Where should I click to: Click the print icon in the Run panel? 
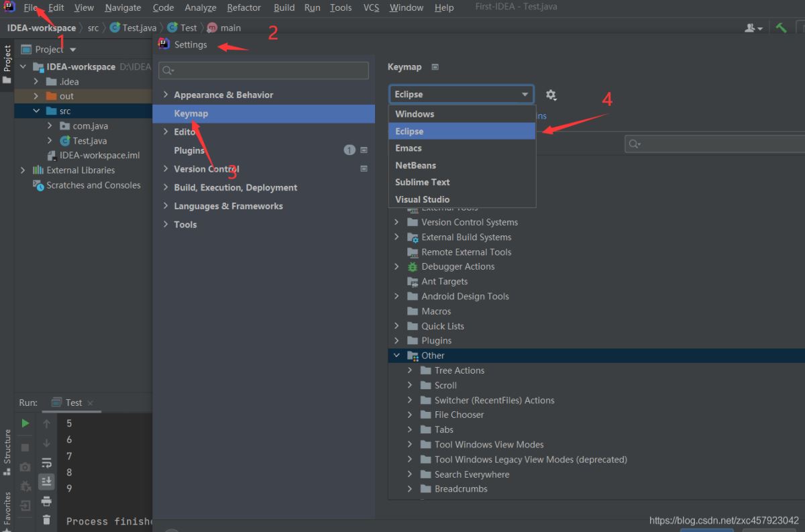46,501
